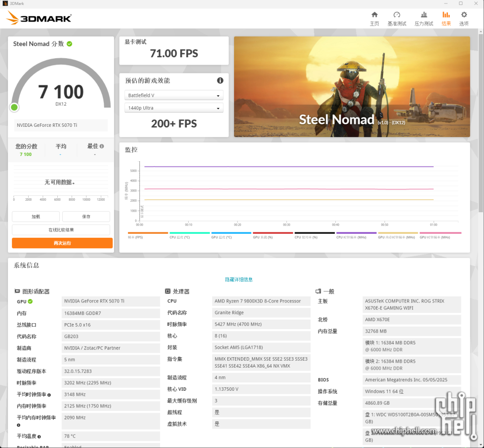This screenshot has height=448, width=484.
Task: Toggle the GPU 负载 red legend swatch
Action: click(x=273, y=233)
